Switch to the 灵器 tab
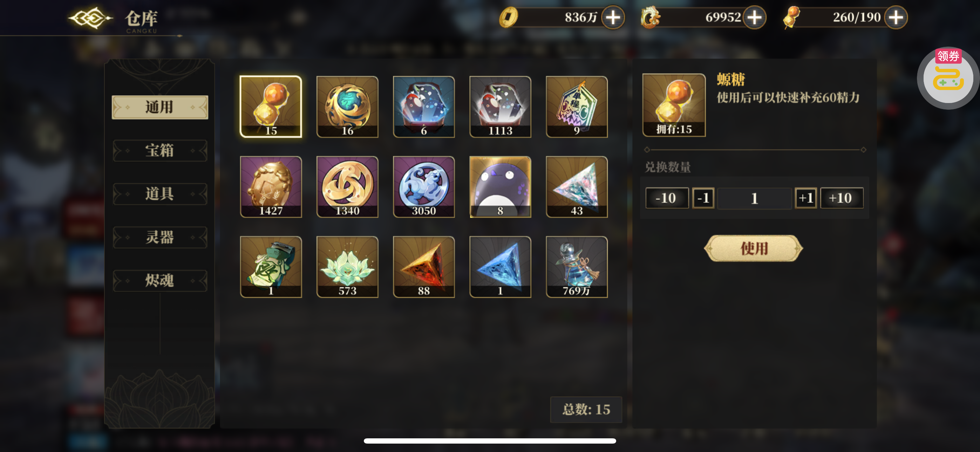The width and height of the screenshot is (980, 452). [160, 238]
